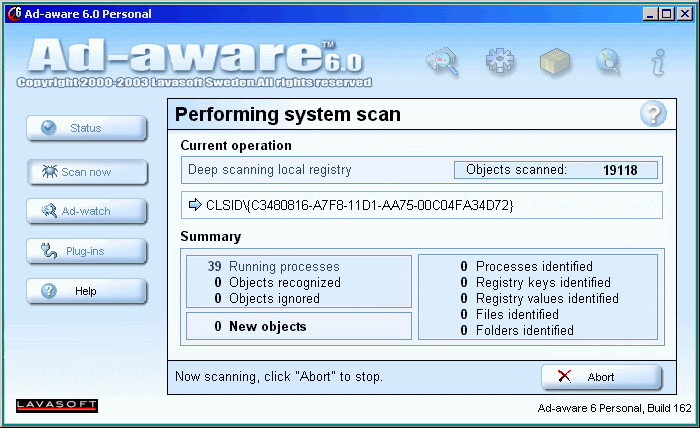Open Ad-watch from the sidebar
The height and width of the screenshot is (428, 700).
[87, 211]
